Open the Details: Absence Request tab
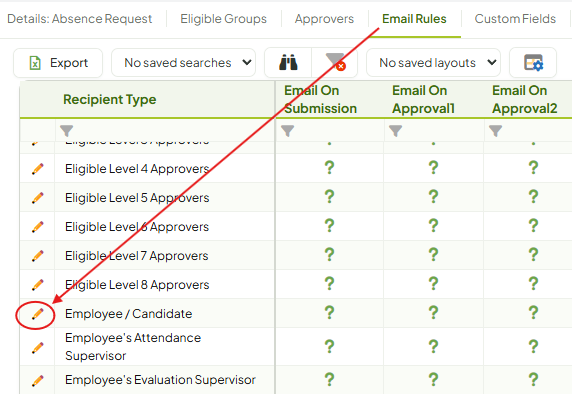Screen dimensions: 572x394 coord(80,19)
